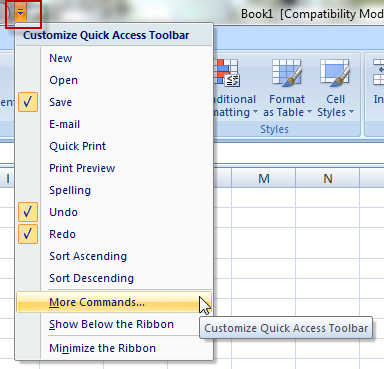The height and width of the screenshot is (369, 384).
Task: Select Show Below the Ribbon
Action: click(114, 324)
